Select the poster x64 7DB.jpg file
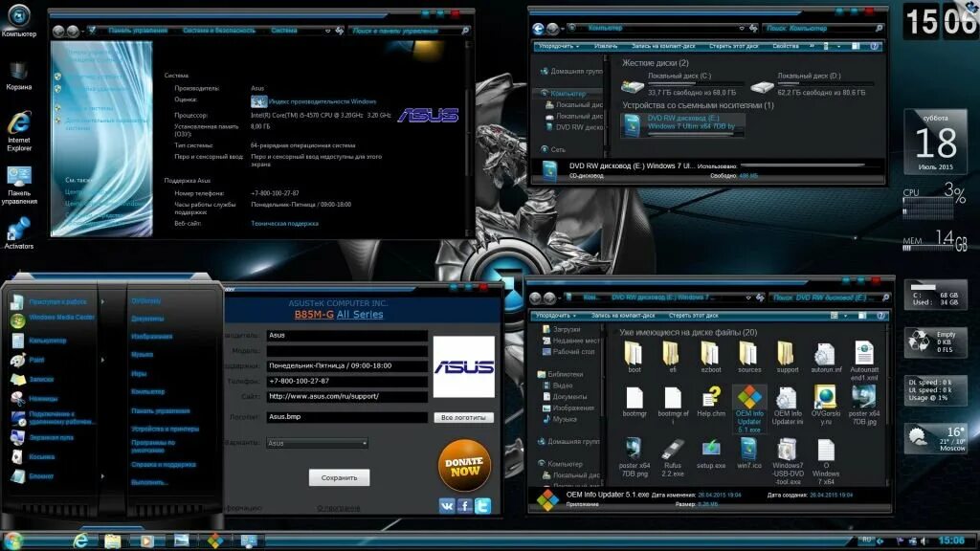Screen dimensions: 980x551 (864, 406)
